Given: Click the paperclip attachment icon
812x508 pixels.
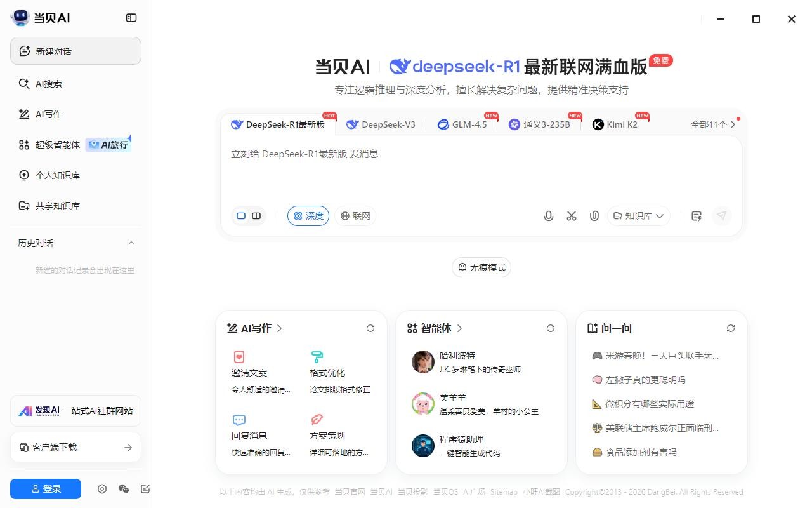Looking at the screenshot, I should click(x=594, y=216).
